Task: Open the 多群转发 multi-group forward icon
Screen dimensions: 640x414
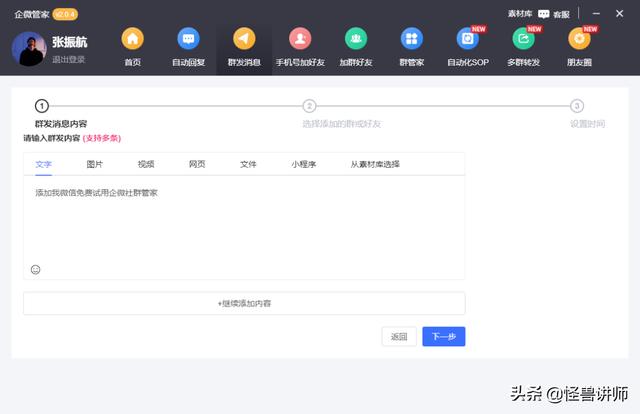Action: click(x=524, y=39)
